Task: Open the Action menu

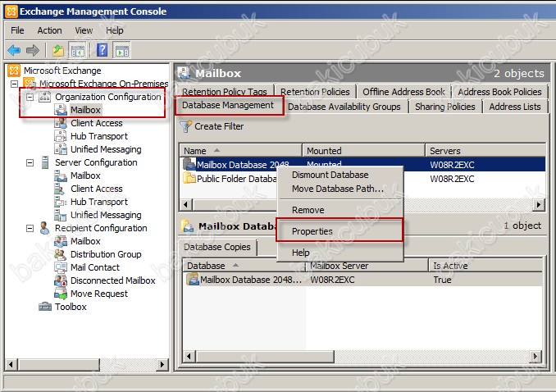Action: click(50, 30)
